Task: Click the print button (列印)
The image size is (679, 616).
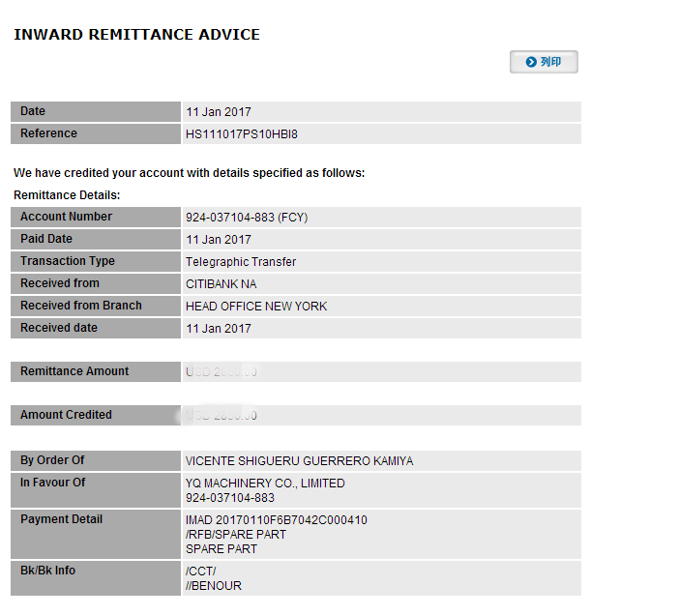Action: [544, 62]
